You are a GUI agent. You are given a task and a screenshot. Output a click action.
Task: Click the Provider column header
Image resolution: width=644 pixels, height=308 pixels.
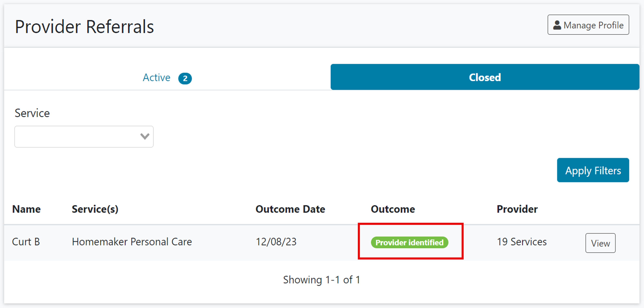coord(517,209)
